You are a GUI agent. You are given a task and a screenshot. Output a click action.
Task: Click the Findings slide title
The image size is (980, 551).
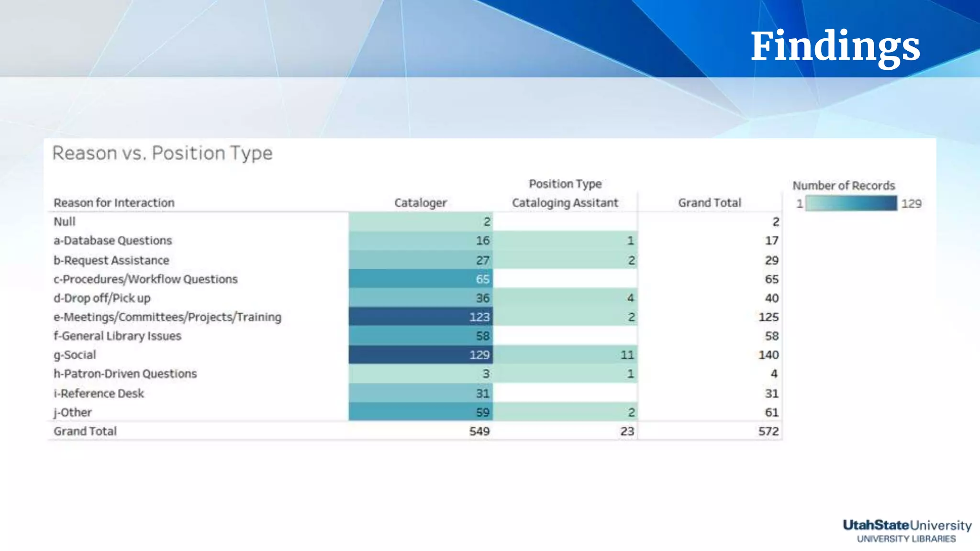[835, 46]
